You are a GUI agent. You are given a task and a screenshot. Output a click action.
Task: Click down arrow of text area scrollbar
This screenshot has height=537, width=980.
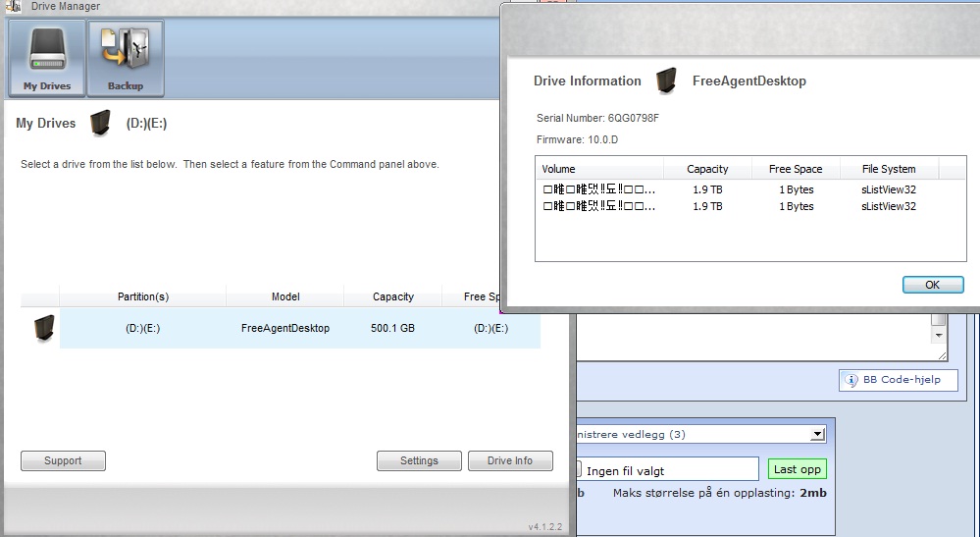pyautogui.click(x=938, y=336)
